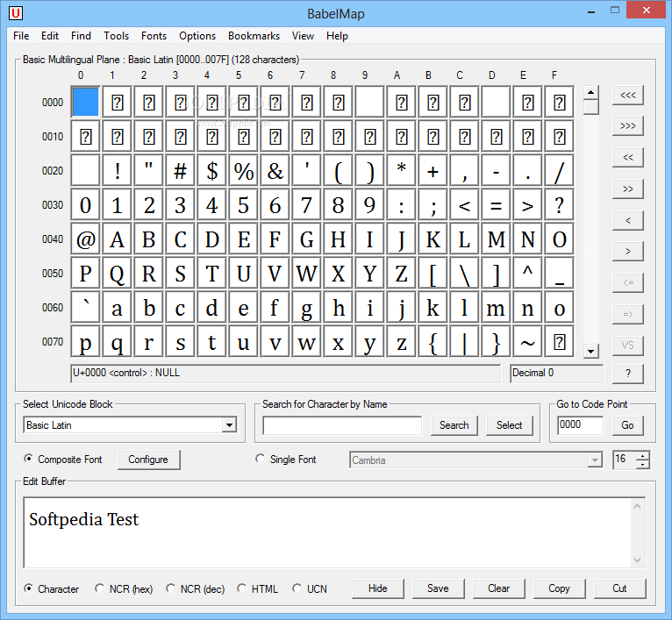Open the Bookmarks menu

pyautogui.click(x=254, y=36)
